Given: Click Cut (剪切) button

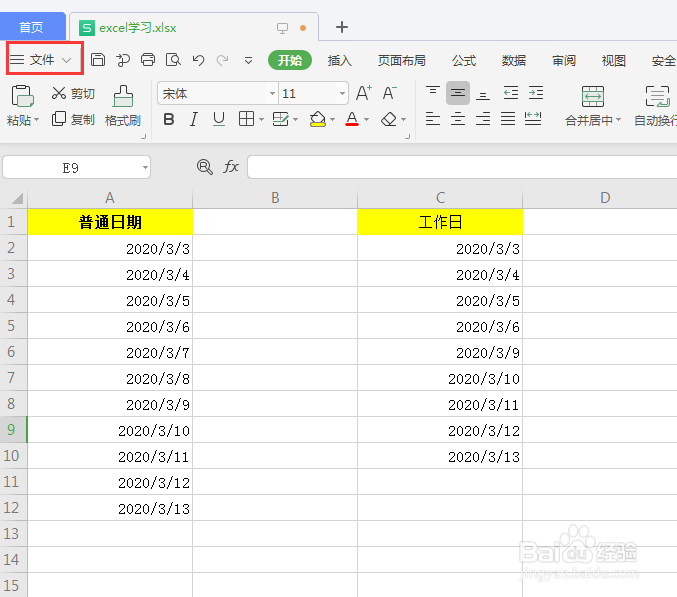Looking at the screenshot, I should point(73,93).
